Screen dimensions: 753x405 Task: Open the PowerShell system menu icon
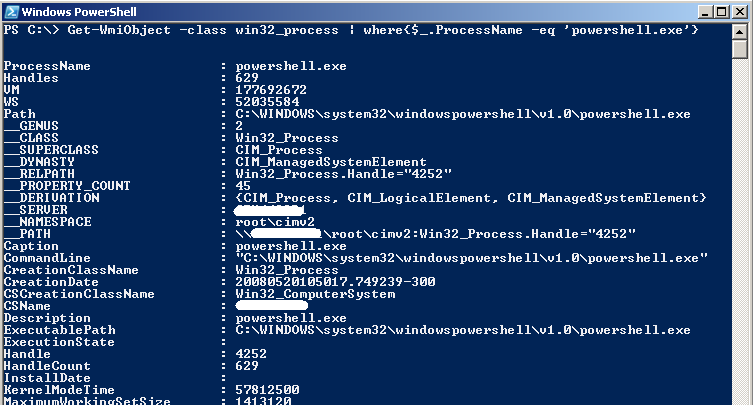pyautogui.click(x=12, y=12)
